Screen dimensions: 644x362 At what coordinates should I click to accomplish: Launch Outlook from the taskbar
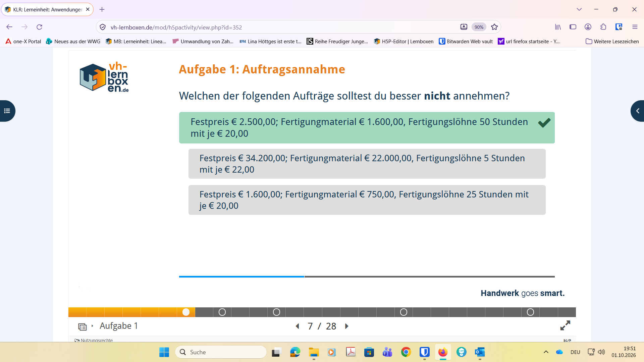[480, 352]
